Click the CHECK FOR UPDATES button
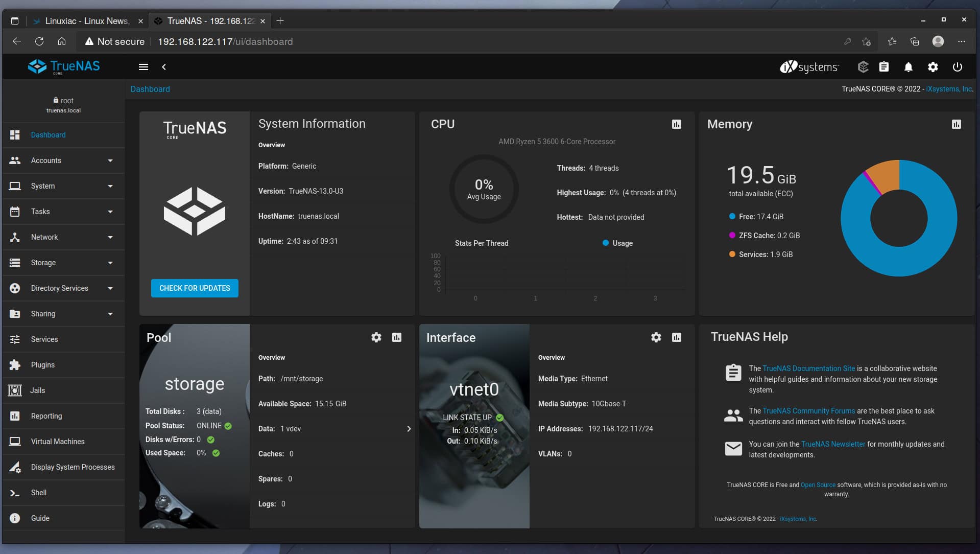980x554 pixels. tap(195, 288)
